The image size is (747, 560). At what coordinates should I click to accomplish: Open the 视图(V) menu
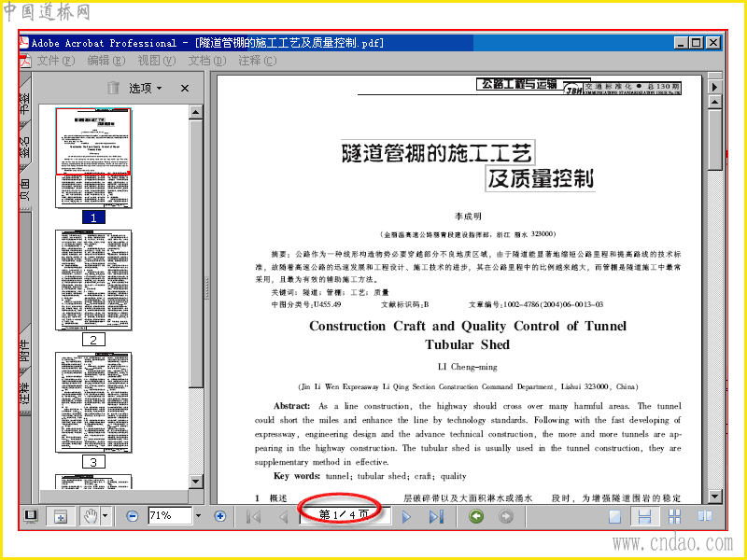pyautogui.click(x=156, y=61)
